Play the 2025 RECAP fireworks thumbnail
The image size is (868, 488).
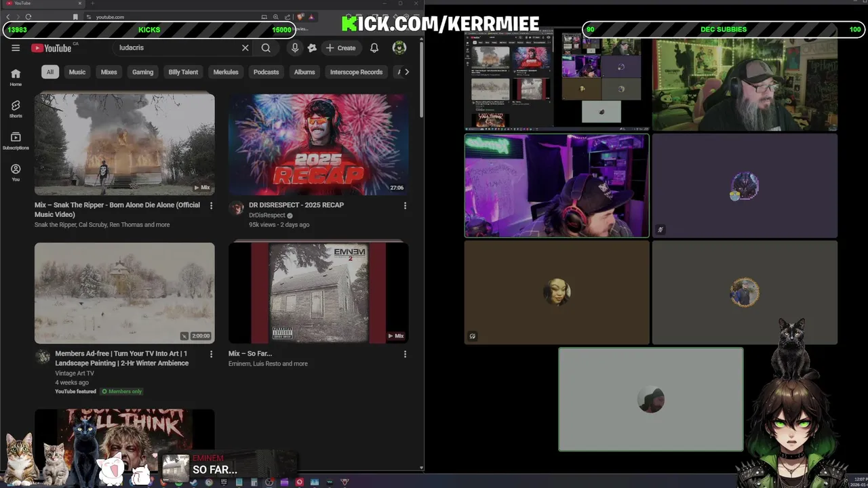click(x=319, y=144)
